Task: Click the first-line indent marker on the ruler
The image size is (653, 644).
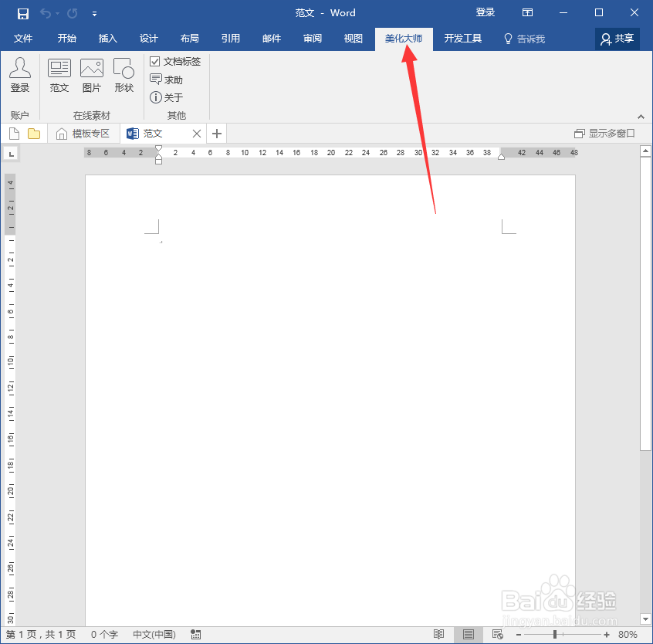Action: tap(158, 148)
